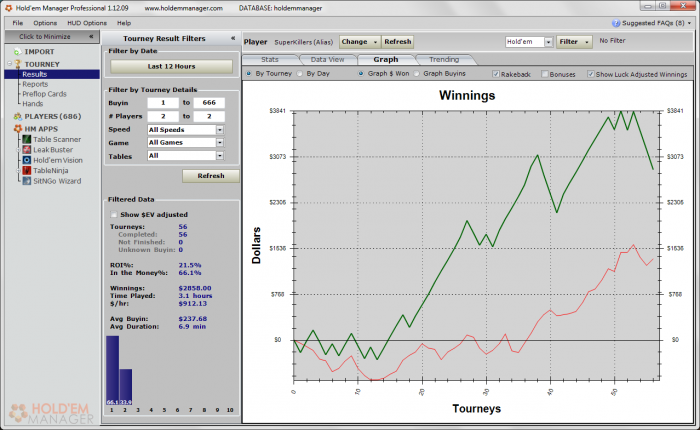The width and height of the screenshot is (700, 430).
Task: Select Reports in the Tourney tree
Action: (x=35, y=84)
